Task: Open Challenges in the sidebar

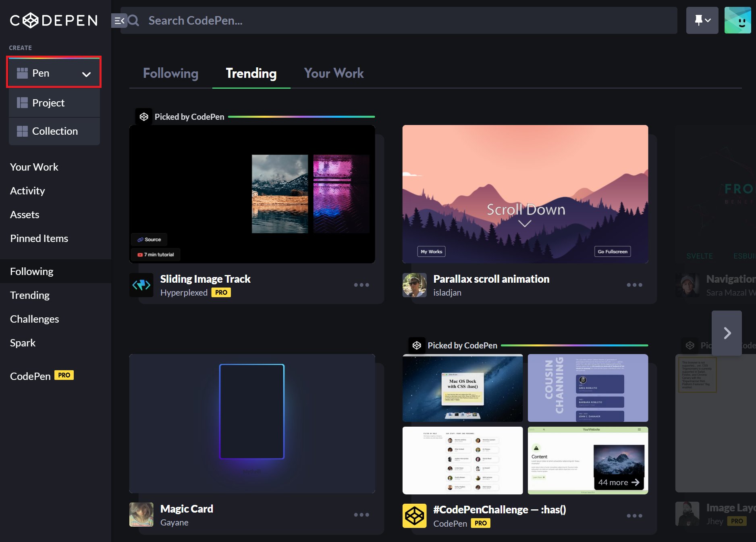Action: point(35,319)
